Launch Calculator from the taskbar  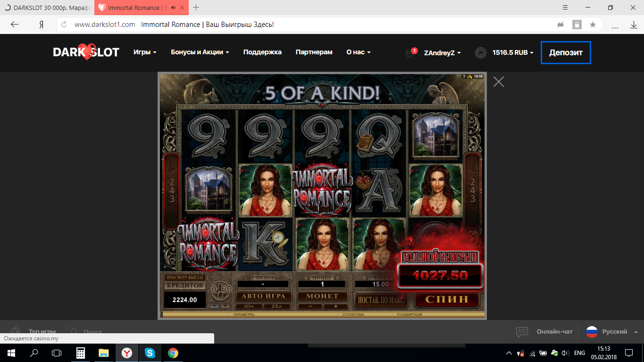[81, 353]
